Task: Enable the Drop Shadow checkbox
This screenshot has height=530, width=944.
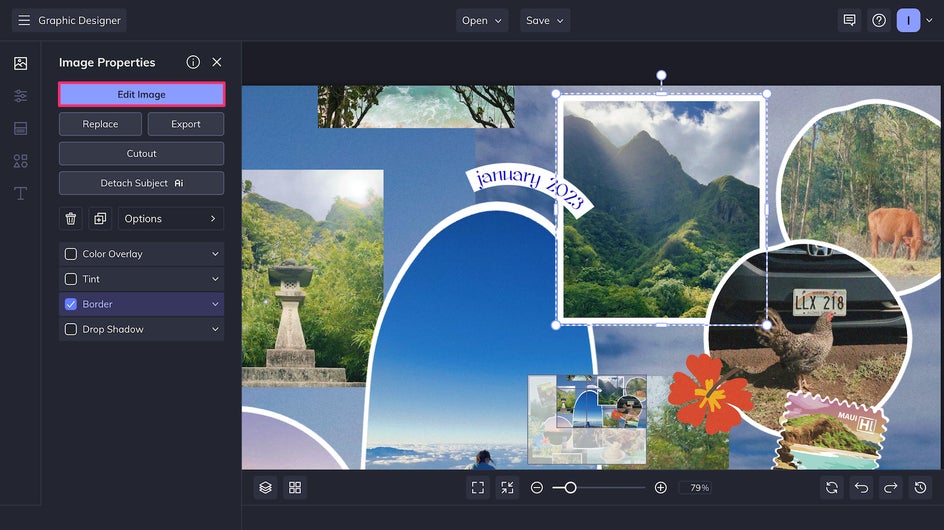Action: click(71, 329)
